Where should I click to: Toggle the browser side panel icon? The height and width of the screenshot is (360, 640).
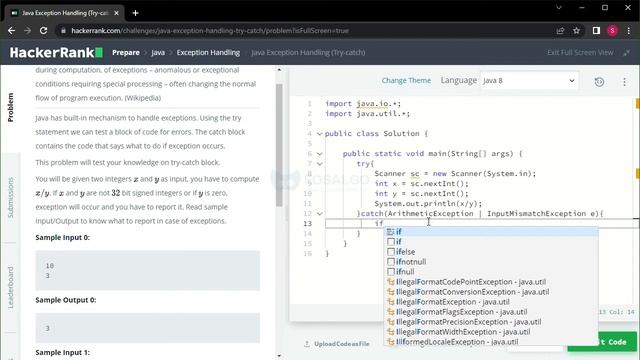pos(596,31)
